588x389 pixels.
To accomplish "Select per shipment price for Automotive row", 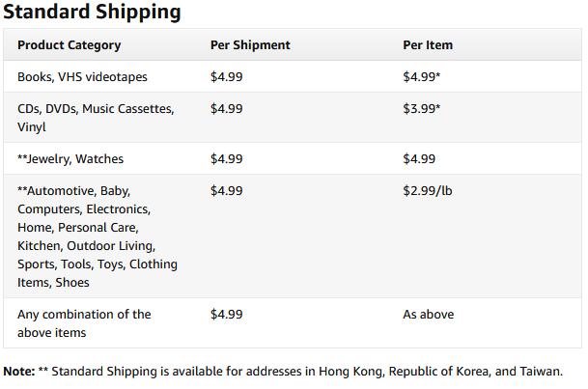I will tap(227, 191).
